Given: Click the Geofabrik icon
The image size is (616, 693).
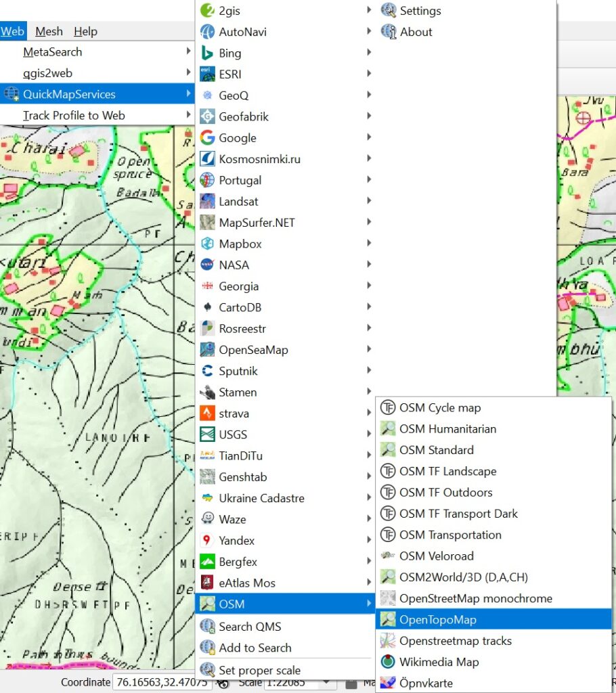Looking at the screenshot, I should click(207, 116).
